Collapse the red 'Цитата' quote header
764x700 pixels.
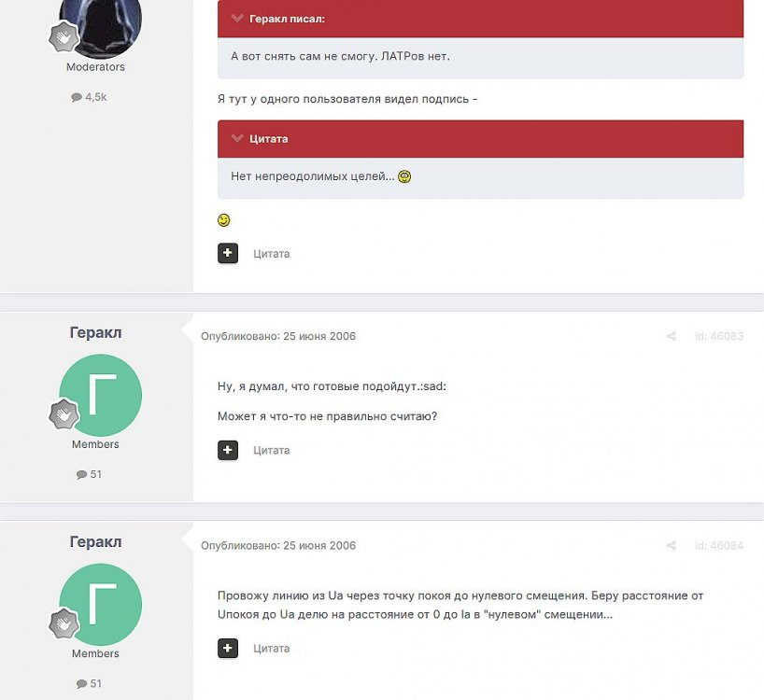(237, 139)
